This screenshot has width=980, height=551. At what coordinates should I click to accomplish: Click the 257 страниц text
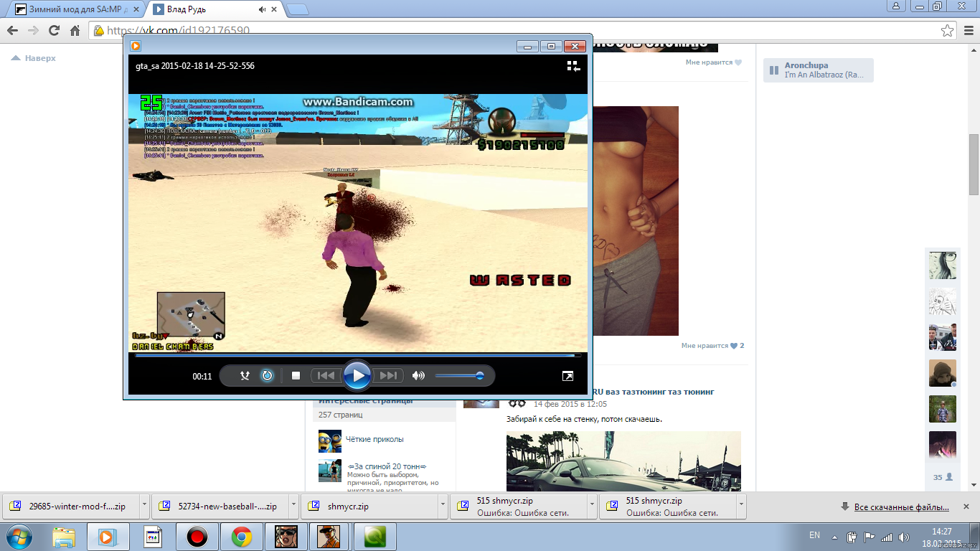[341, 415]
